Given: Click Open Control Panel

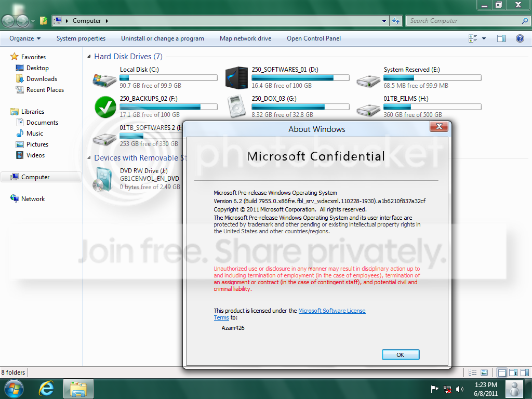Looking at the screenshot, I should click(x=314, y=38).
